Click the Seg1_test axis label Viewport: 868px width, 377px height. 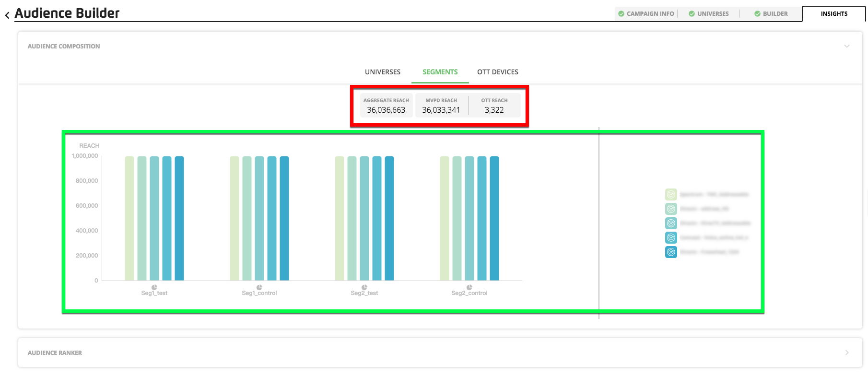pos(154,293)
